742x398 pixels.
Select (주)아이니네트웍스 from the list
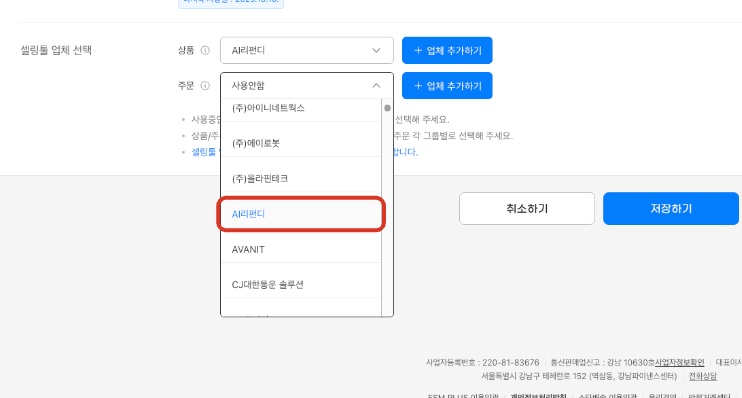pos(301,108)
